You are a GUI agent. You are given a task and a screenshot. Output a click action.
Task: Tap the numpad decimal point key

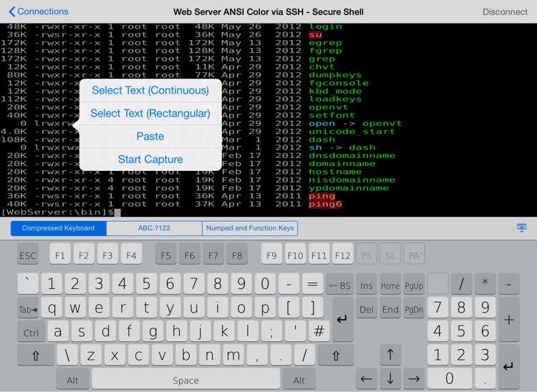[485, 378]
